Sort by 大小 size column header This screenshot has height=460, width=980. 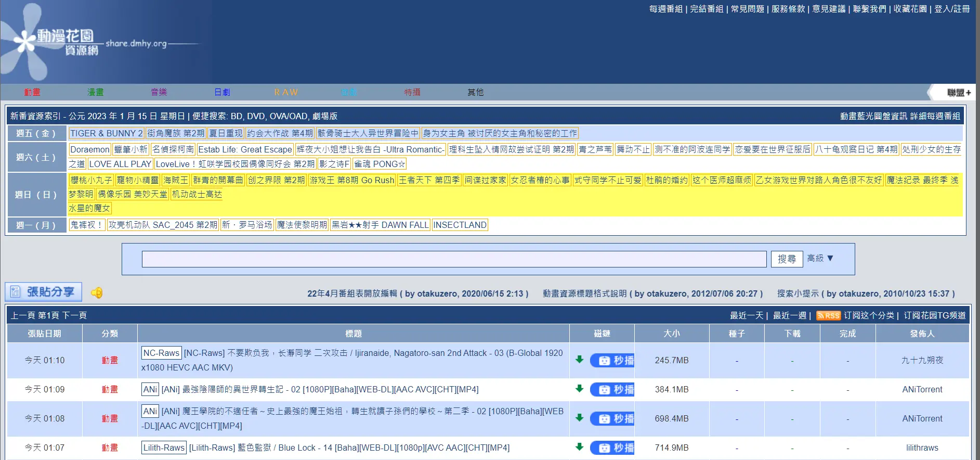coord(672,334)
